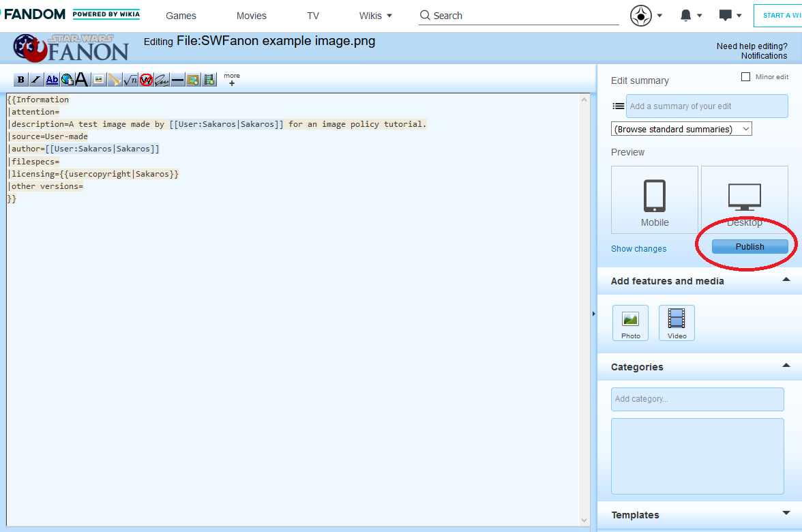Publish the edit
802x532 pixels.
point(750,247)
